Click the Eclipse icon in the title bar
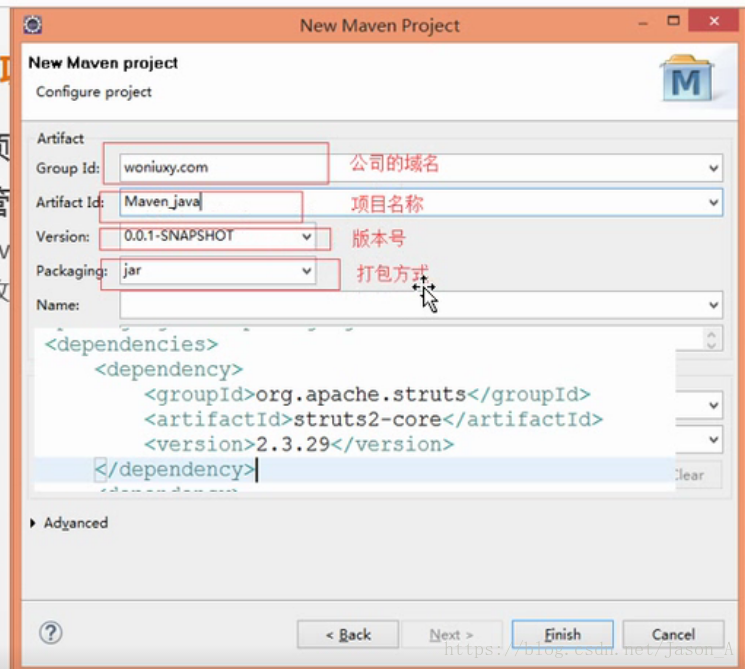 click(x=33, y=24)
